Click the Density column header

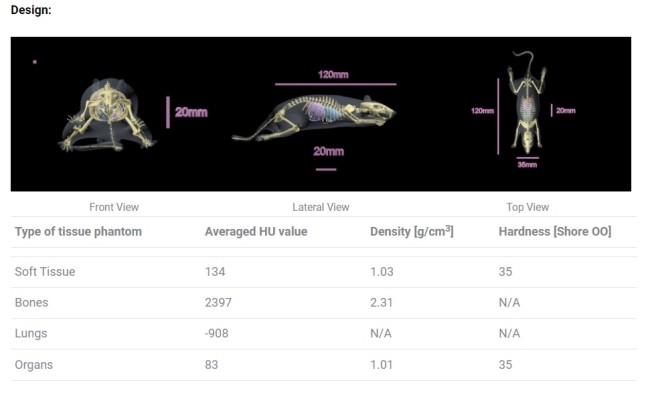(x=412, y=231)
